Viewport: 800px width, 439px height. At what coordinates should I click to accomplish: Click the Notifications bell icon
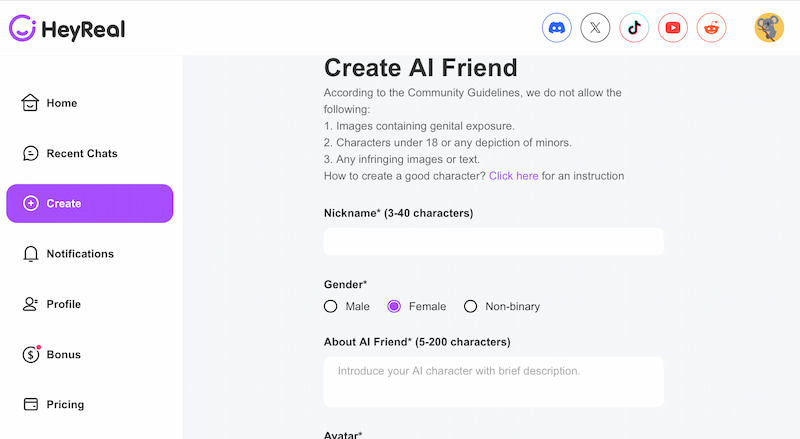pyautogui.click(x=31, y=254)
